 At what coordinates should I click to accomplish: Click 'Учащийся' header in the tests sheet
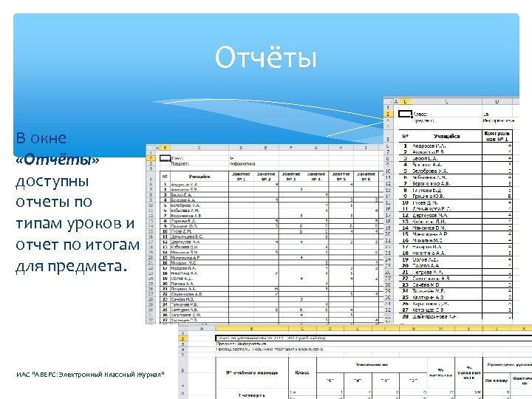click(446, 136)
